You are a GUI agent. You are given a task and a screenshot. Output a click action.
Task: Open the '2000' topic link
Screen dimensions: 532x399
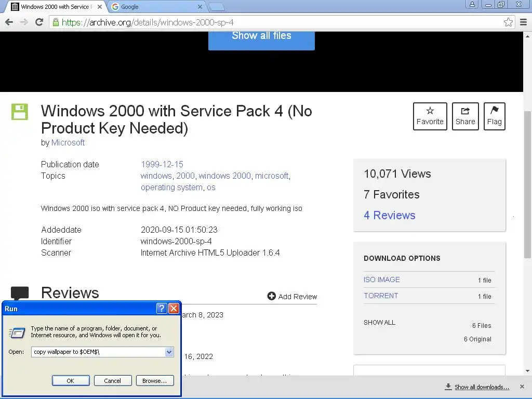(x=185, y=176)
